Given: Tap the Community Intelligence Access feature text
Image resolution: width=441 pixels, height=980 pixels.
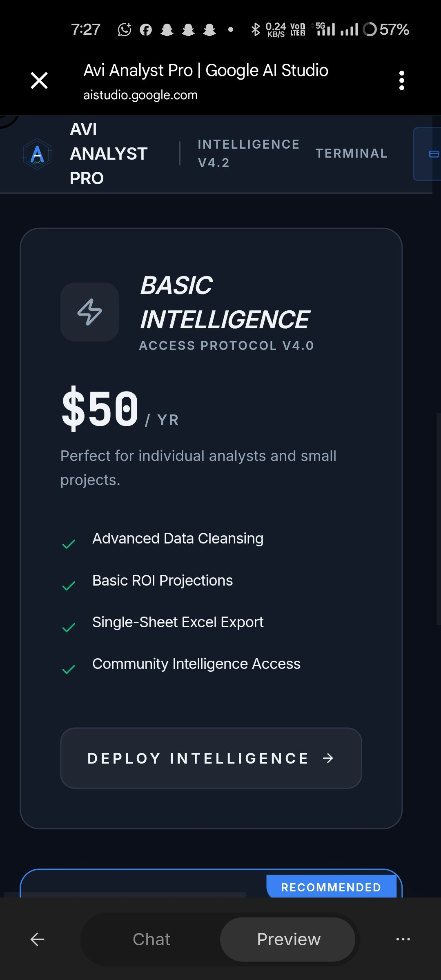Looking at the screenshot, I should pos(196,664).
